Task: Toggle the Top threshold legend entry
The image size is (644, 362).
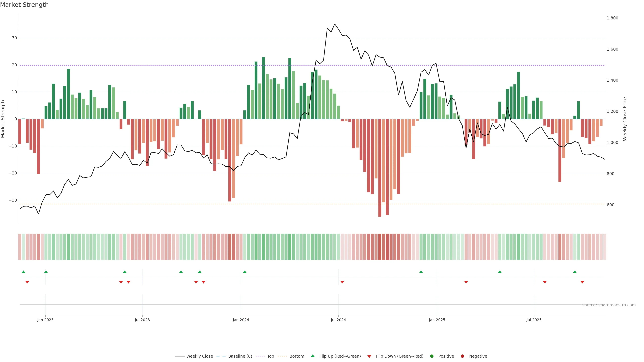Action: 270,356
